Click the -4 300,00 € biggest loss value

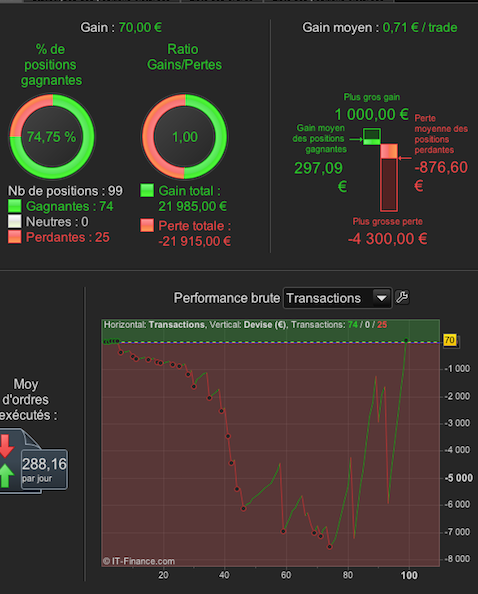click(x=387, y=239)
